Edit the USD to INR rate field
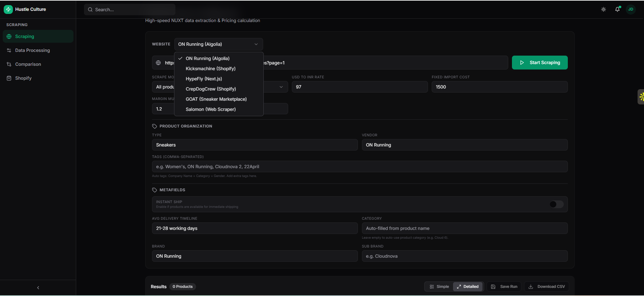 (360, 87)
